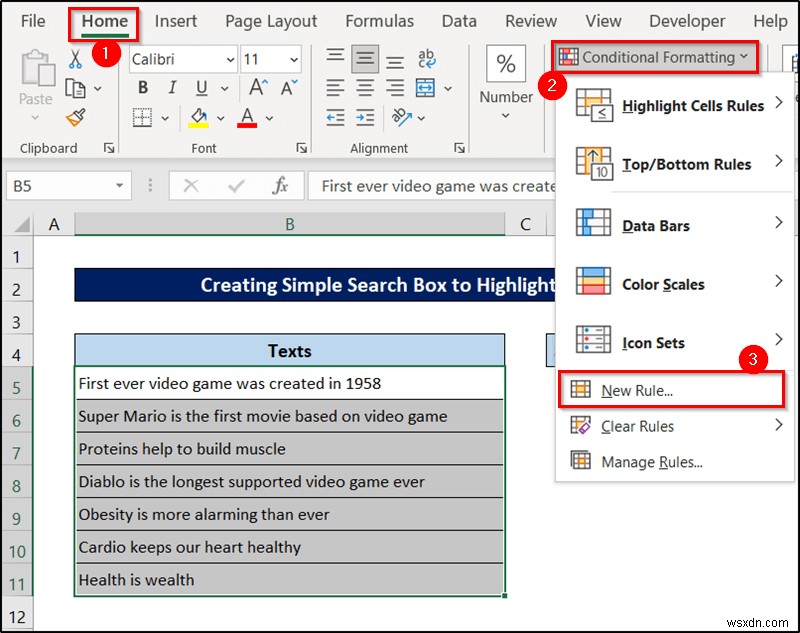800x633 pixels.
Task: Open the Developer ribbon tab
Action: pos(687,20)
